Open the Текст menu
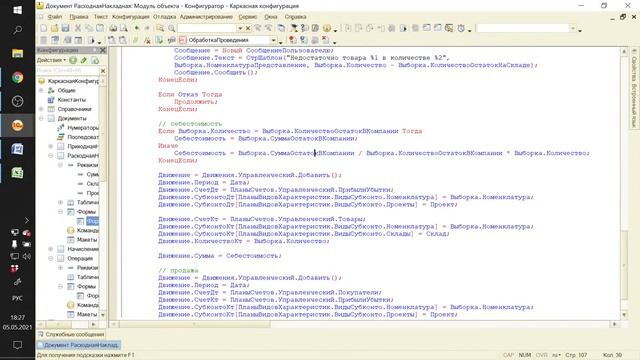Viewport: 640px width, 360px height. [100, 17]
